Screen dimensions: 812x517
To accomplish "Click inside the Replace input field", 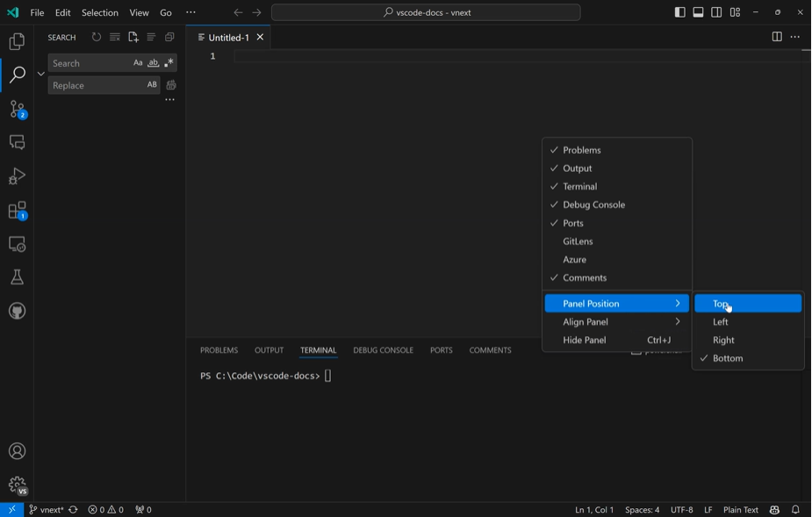I will click(x=97, y=84).
